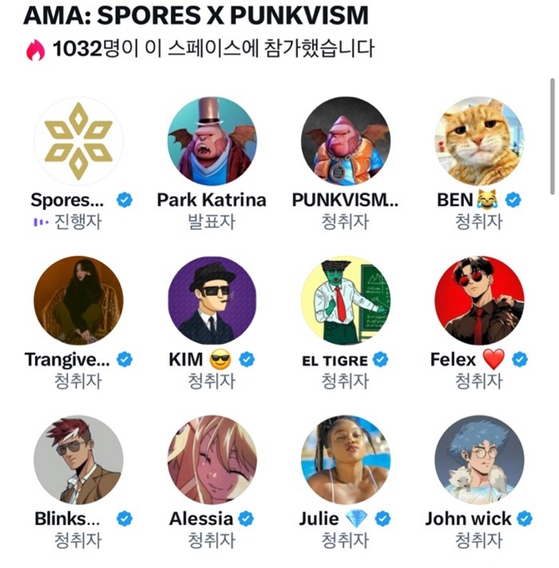
Task: Open Blinks' red-haired avatar
Action: (x=78, y=460)
